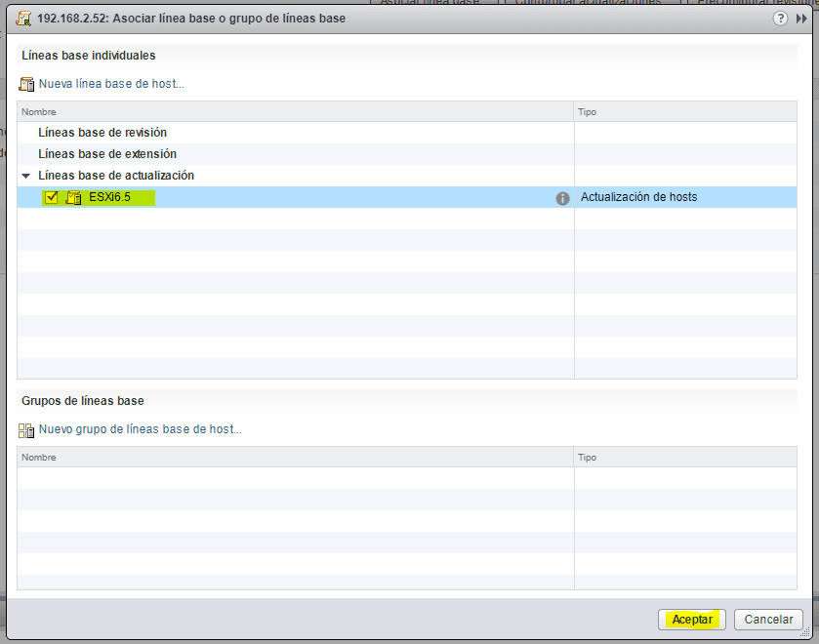Click the baseline icon next to ESXi6.5
The width and height of the screenshot is (819, 644).
pyautogui.click(x=74, y=197)
